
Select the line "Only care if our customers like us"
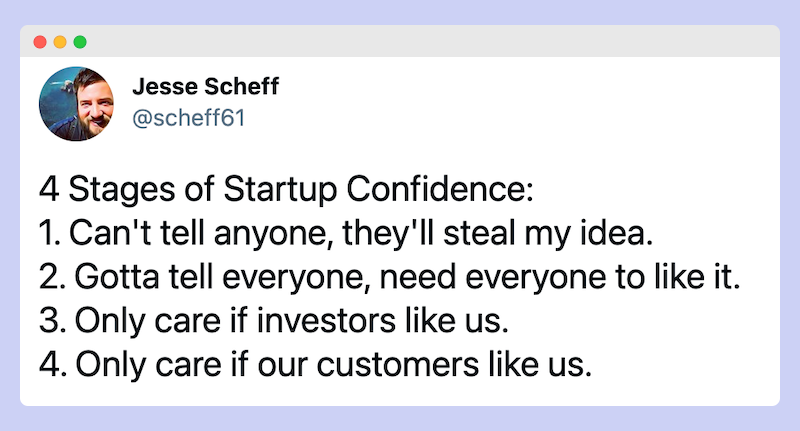point(315,365)
